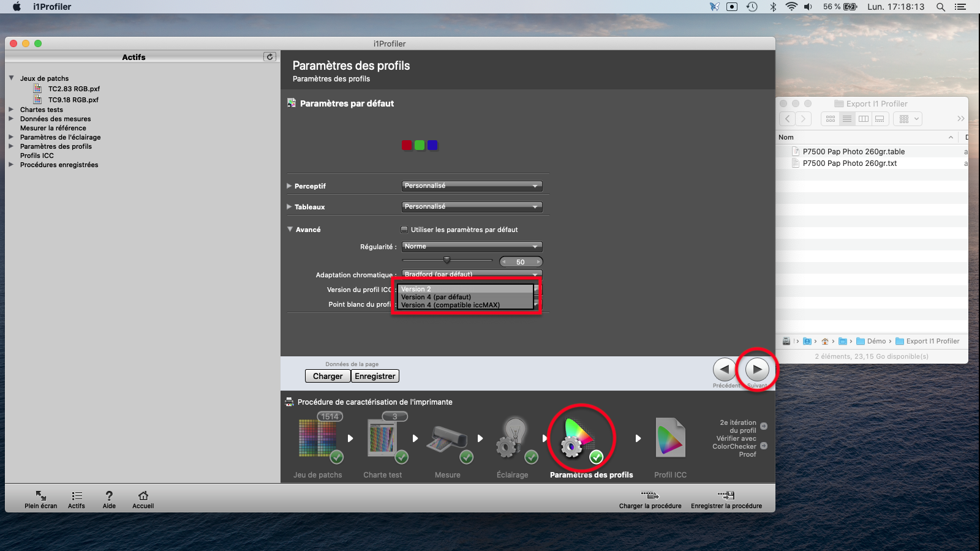
Task: Refresh the Actifs panel with reload icon
Action: (x=269, y=56)
